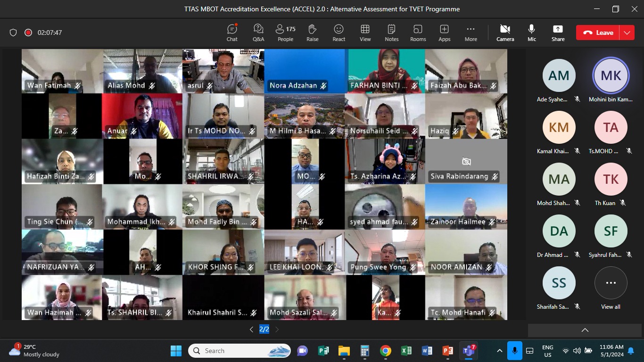Open breakout Rooms
The image size is (644, 362).
point(418,33)
